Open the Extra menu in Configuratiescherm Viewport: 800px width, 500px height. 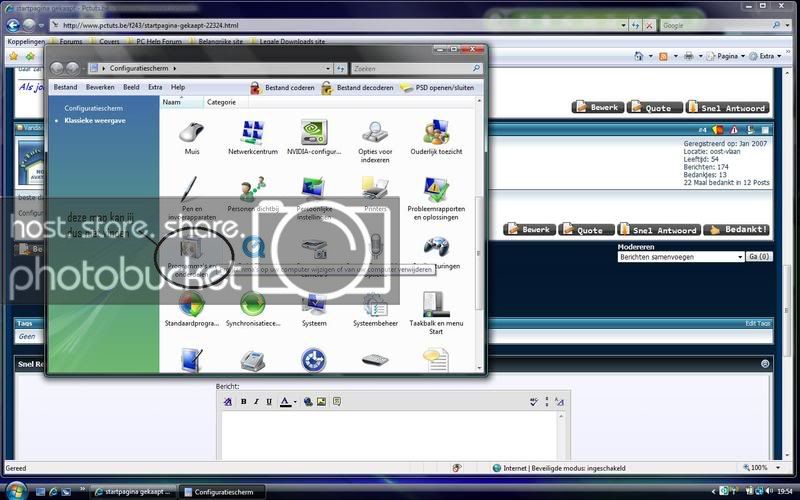pyautogui.click(x=155, y=88)
